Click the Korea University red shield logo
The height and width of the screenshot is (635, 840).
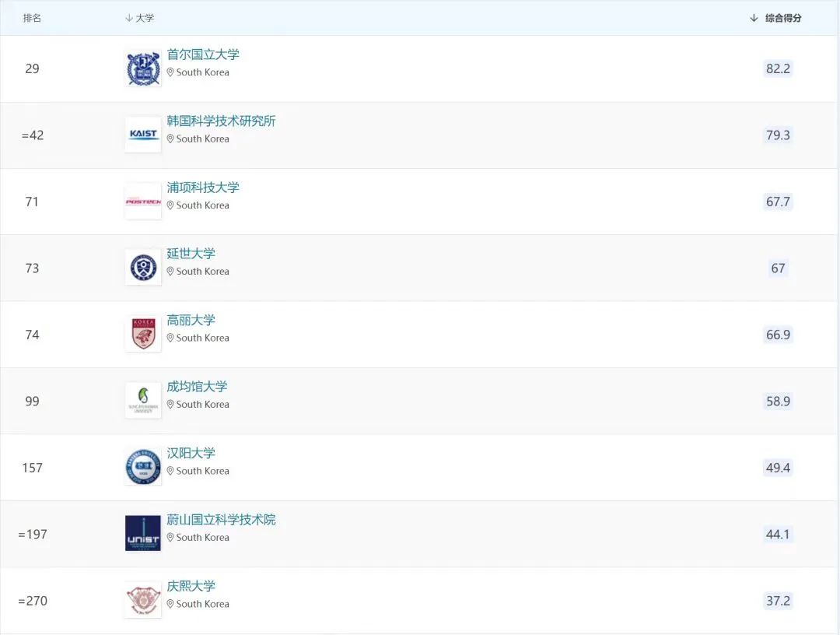tap(143, 334)
